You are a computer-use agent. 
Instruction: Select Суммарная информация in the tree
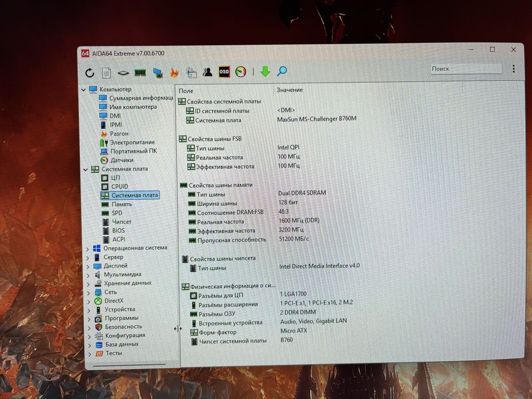click(x=136, y=97)
